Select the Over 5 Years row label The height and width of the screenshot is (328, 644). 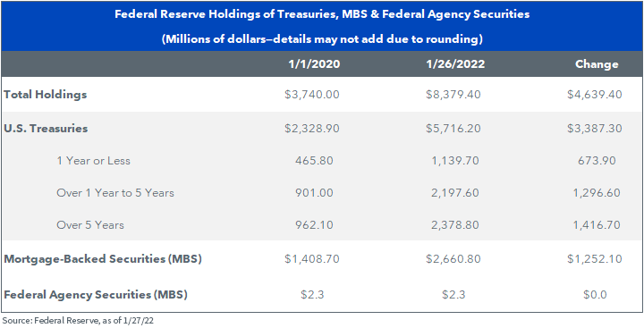pyautogui.click(x=90, y=225)
